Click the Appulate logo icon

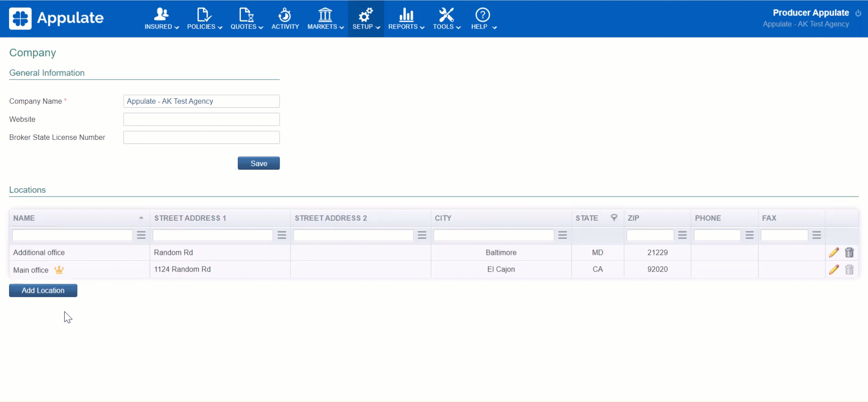[20, 19]
